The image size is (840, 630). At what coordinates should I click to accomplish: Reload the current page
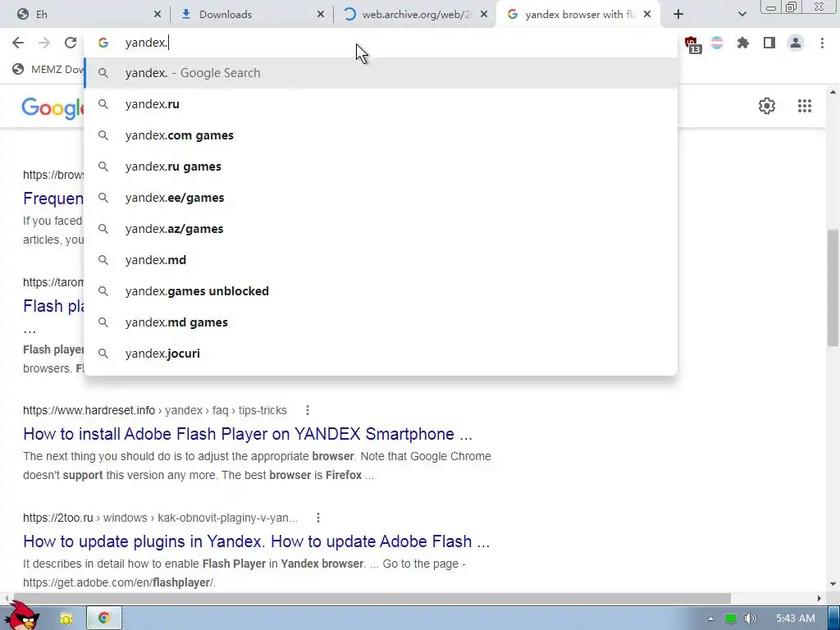click(71, 43)
